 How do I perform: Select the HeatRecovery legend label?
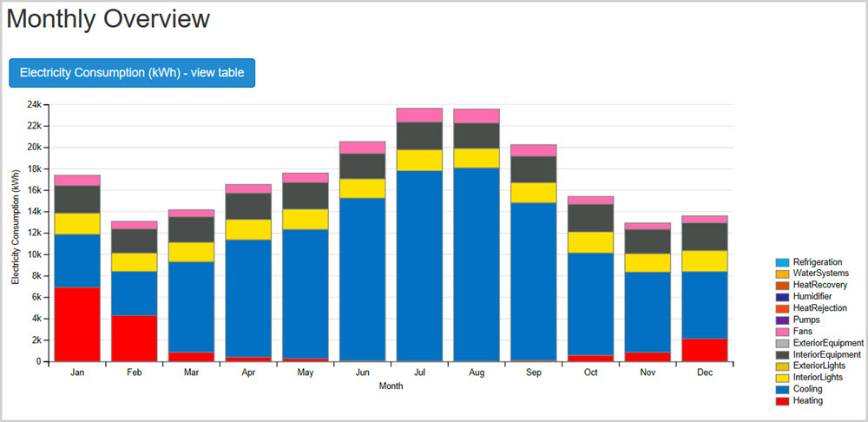820,285
